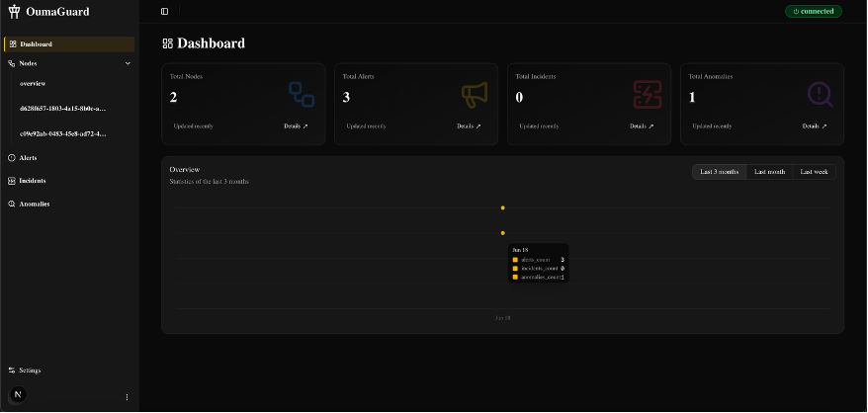868x413 pixels.
Task: Open Details for Total Nodes
Action: click(296, 126)
